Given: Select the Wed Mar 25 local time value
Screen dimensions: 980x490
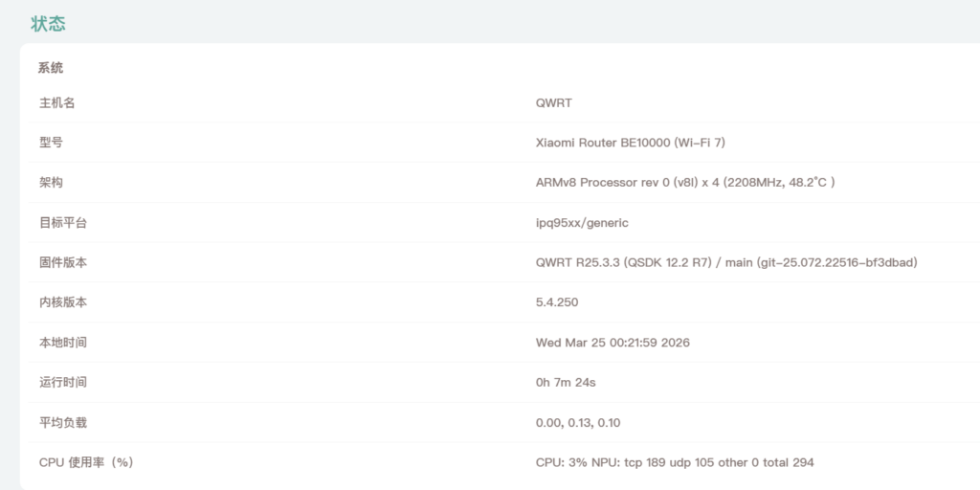Looking at the screenshot, I should 612,343.
